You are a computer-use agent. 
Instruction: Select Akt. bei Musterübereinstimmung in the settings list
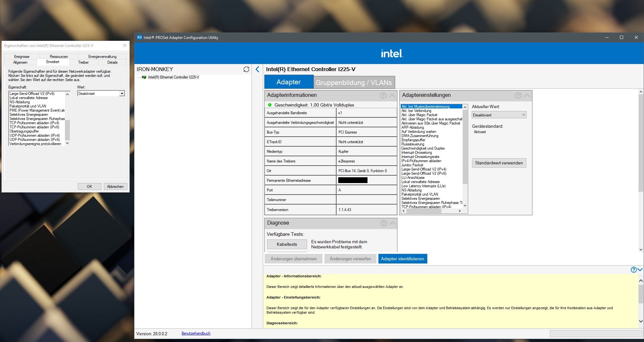(x=431, y=106)
